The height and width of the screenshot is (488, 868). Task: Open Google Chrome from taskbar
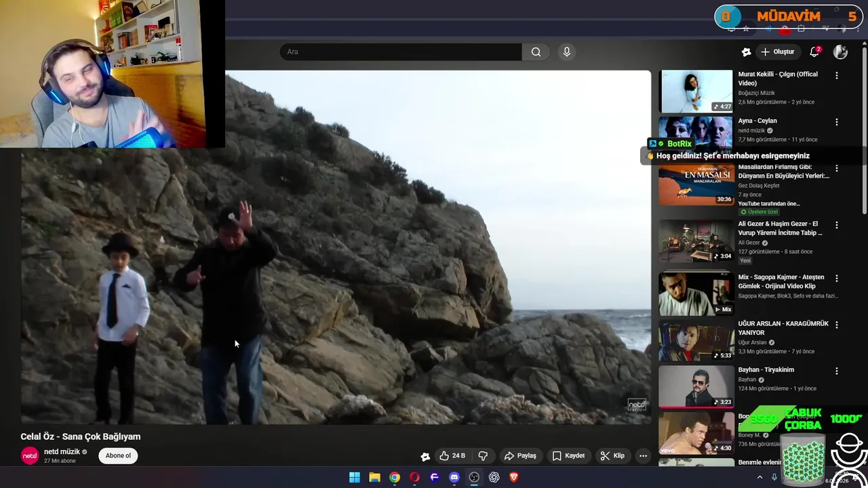(395, 477)
